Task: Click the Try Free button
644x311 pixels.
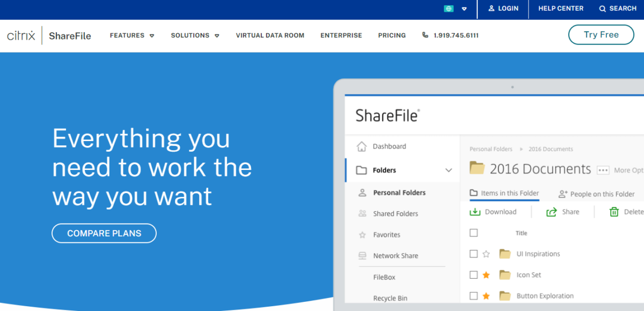Action: pyautogui.click(x=601, y=35)
